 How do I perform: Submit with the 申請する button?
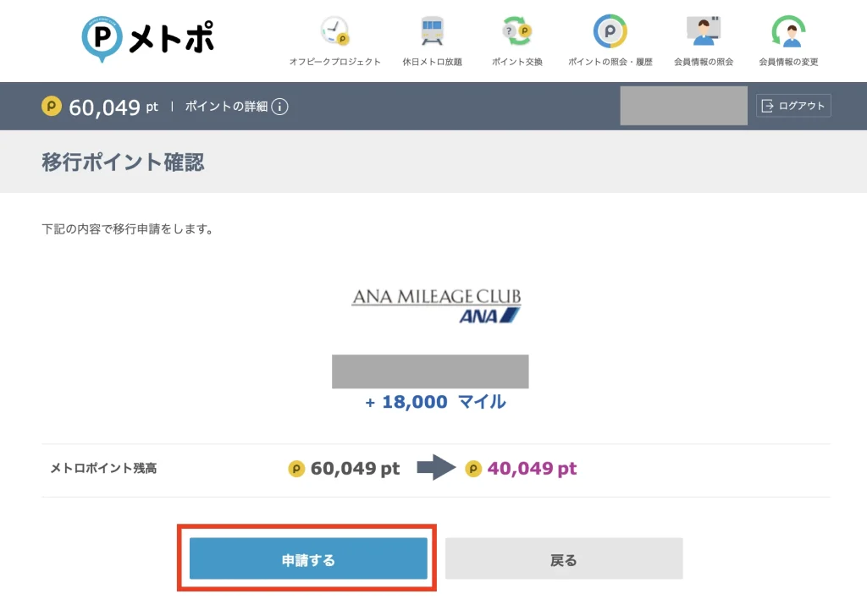point(308,558)
